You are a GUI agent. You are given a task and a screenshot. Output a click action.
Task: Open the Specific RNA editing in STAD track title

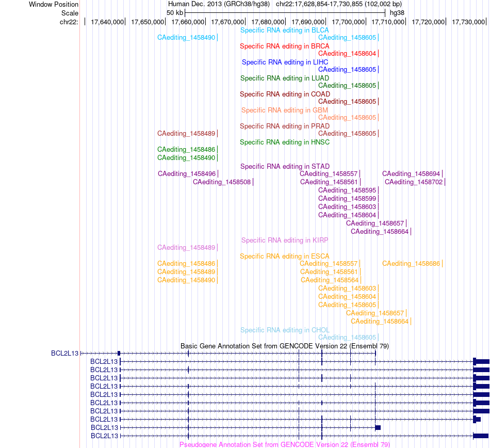[x=285, y=166]
